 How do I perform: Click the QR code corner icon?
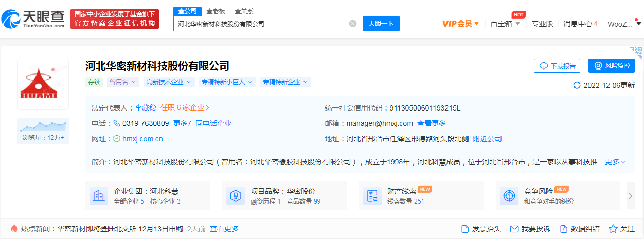click(x=636, y=52)
